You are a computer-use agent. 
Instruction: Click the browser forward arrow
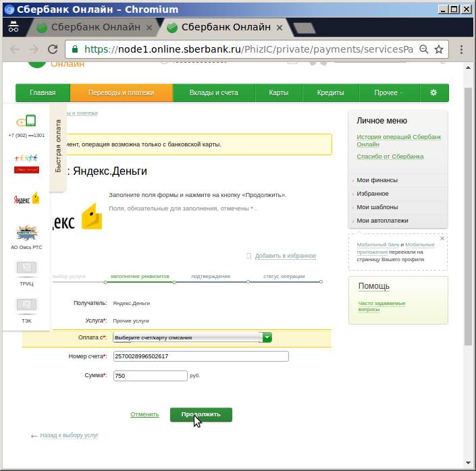[34, 49]
